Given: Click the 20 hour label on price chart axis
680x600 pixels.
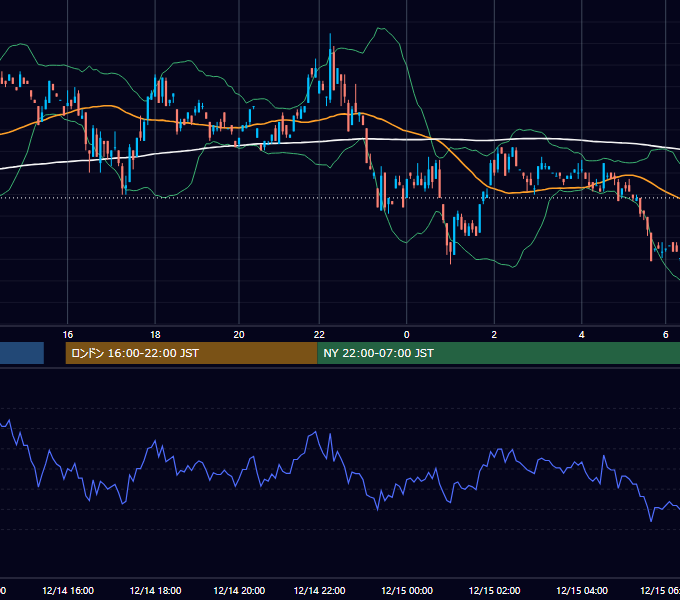Looking at the screenshot, I should [239, 335].
